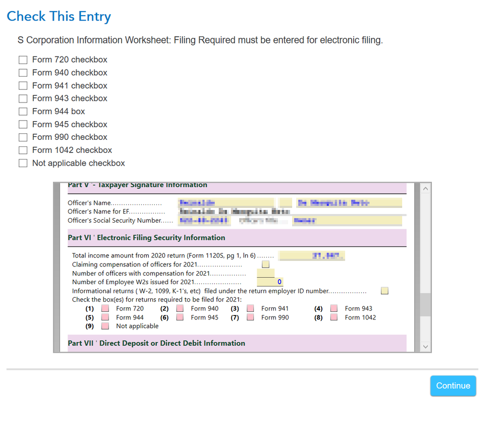Viewport: 504px width, 424px height.
Task: Toggle the Claiming compensation of officers checkbox
Action: coord(265,263)
